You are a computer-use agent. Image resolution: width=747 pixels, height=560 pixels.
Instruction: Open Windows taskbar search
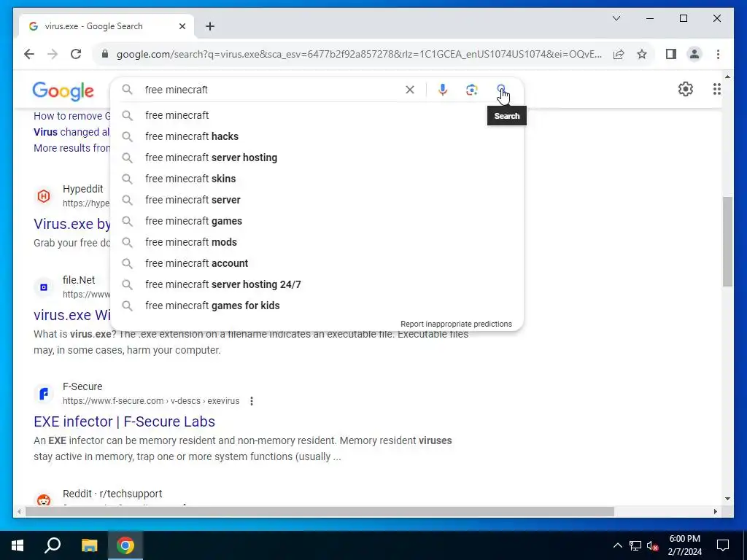[x=53, y=545]
